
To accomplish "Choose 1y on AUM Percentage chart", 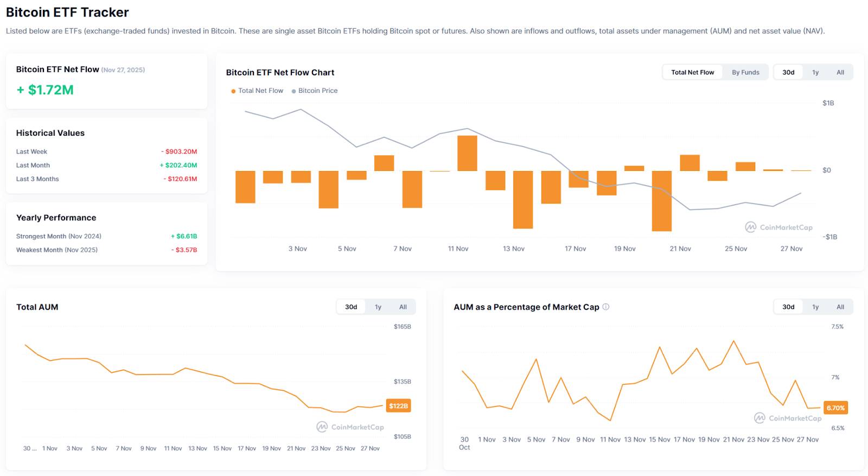I will [x=815, y=307].
